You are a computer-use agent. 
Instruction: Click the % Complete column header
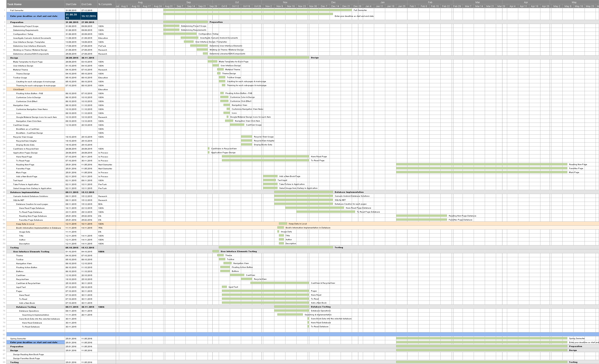tap(105, 4)
